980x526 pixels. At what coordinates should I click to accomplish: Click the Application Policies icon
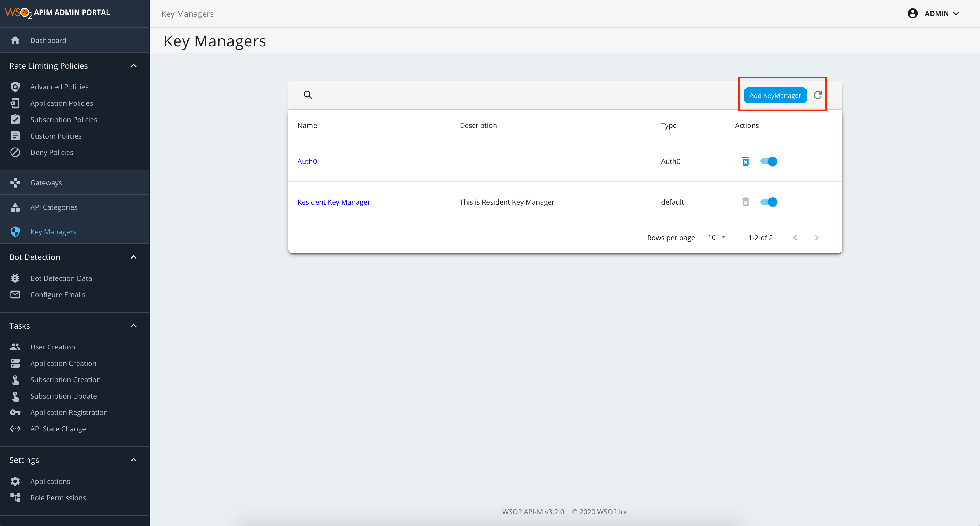pos(15,103)
